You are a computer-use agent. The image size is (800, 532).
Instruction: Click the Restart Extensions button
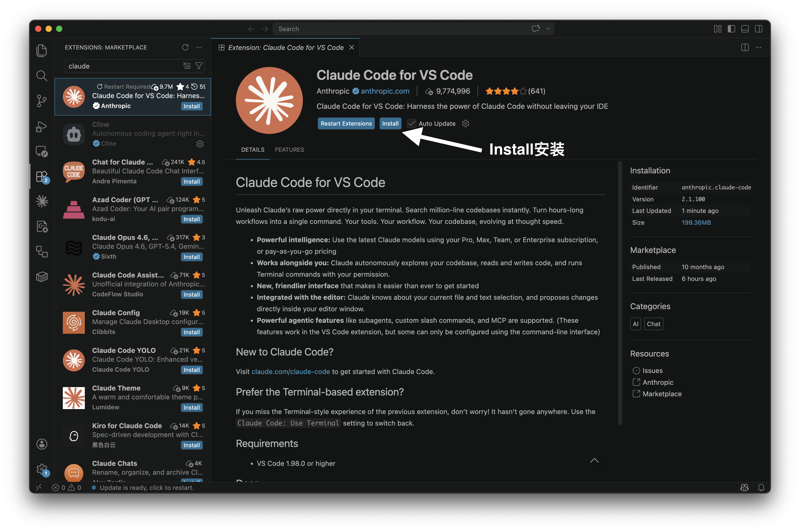[x=346, y=123]
